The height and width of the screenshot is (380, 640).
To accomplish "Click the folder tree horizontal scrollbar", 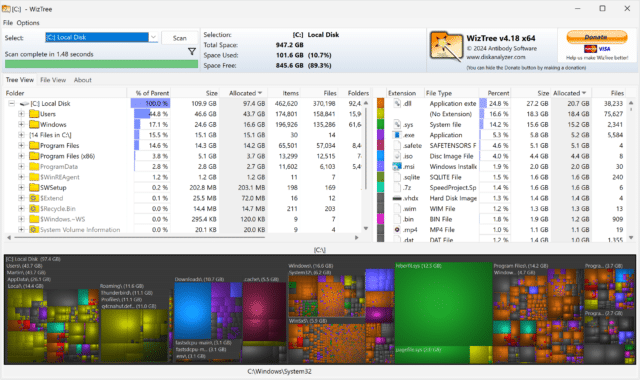I will (140, 237).
